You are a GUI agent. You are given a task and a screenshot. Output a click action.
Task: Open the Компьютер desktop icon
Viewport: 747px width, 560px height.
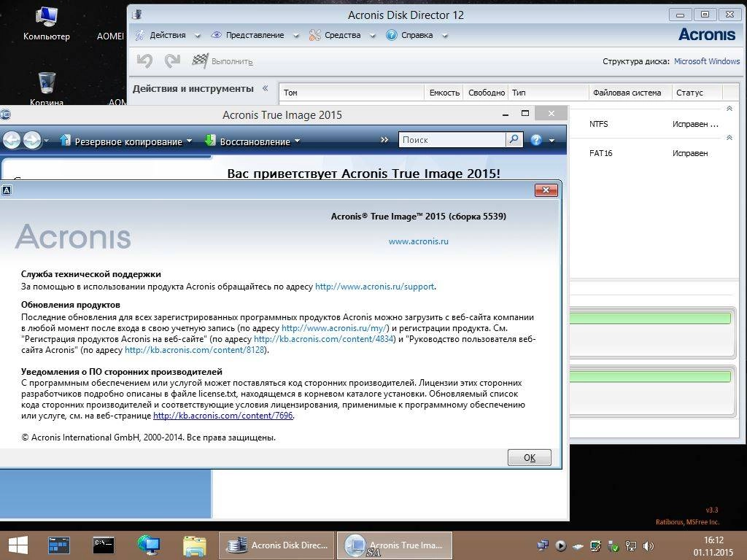46,23
